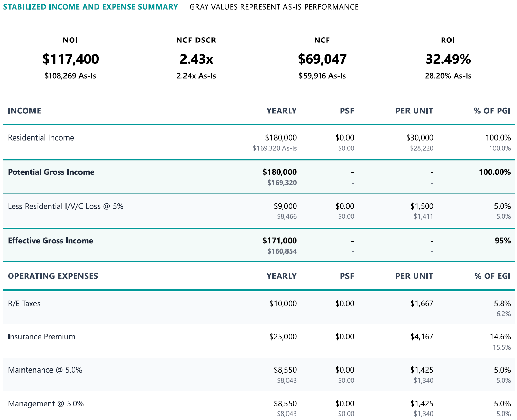Click the "Effective Gross Income" row label

[50, 241]
